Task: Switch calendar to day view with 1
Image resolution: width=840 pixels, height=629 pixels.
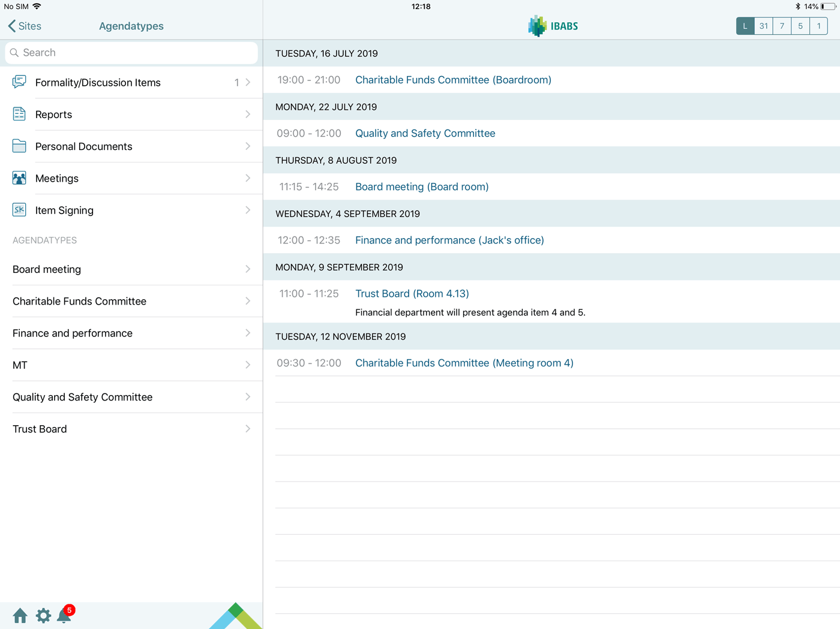Action: tap(819, 26)
